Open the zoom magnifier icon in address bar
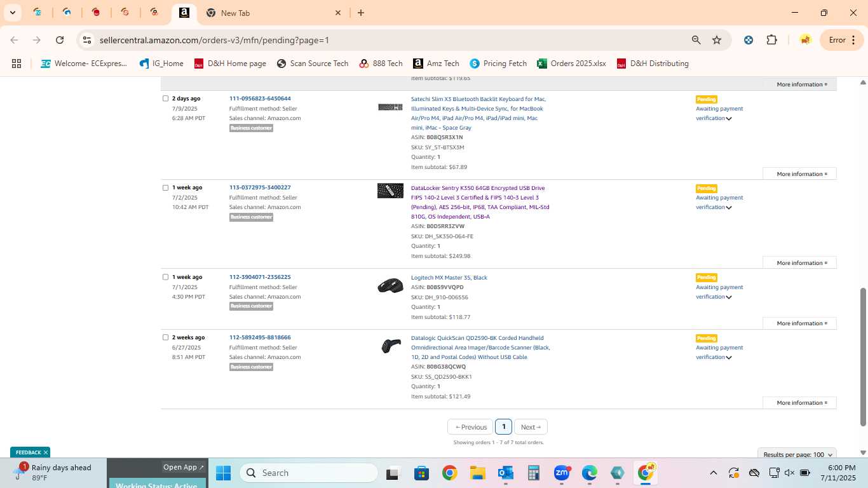868x488 pixels. pos(696,40)
